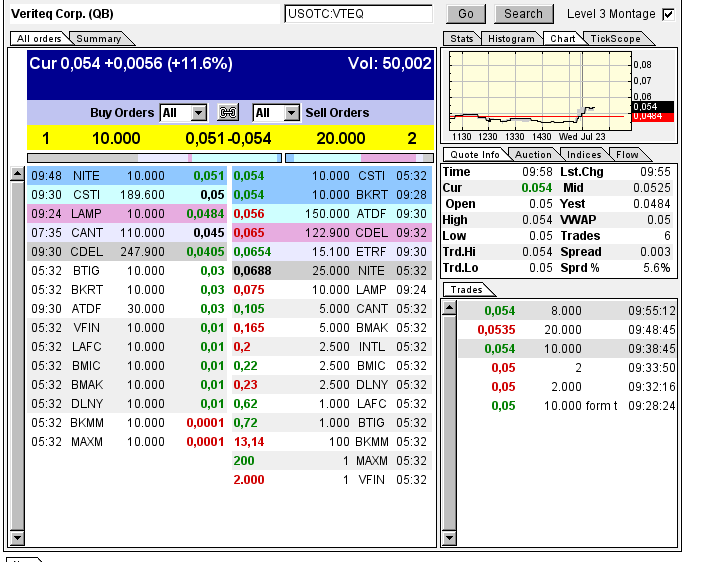Open the Sell Orders filter dropdown
712x562 pixels.
[x=290, y=113]
